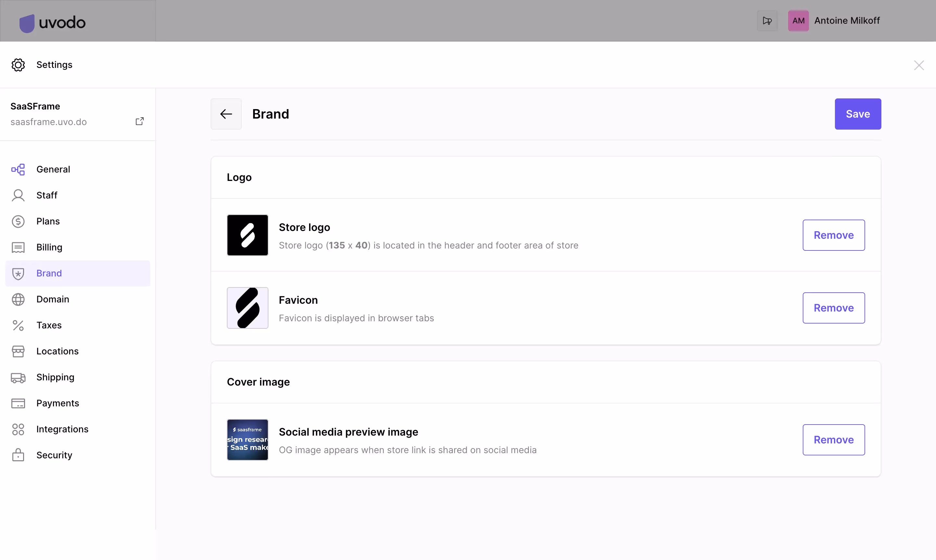Click the Domain globe icon
936x560 pixels.
(x=18, y=299)
